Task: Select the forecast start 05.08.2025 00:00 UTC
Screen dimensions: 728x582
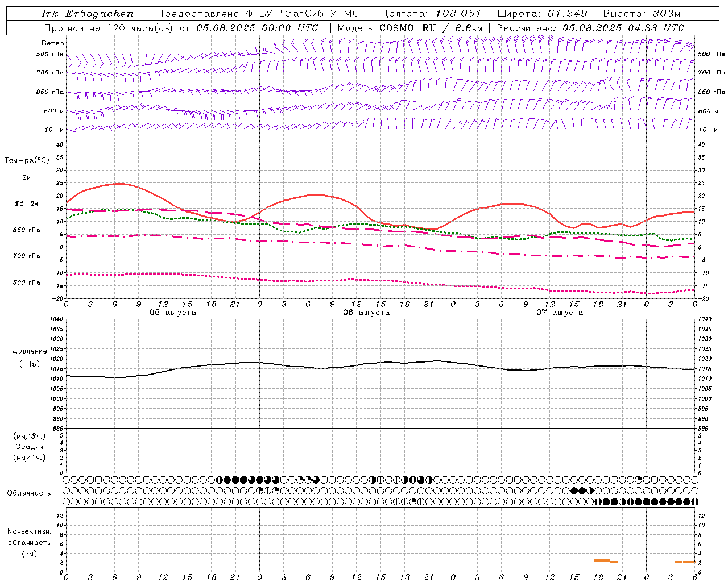Action: [257, 28]
